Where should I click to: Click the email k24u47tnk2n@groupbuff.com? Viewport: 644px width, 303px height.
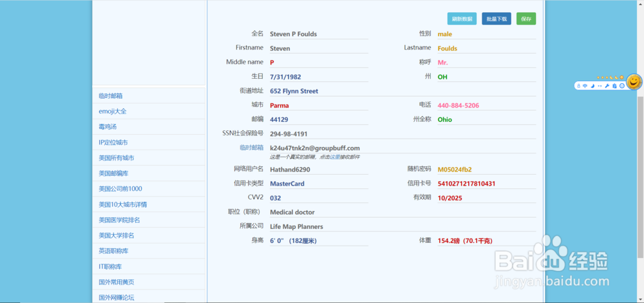click(402, 148)
